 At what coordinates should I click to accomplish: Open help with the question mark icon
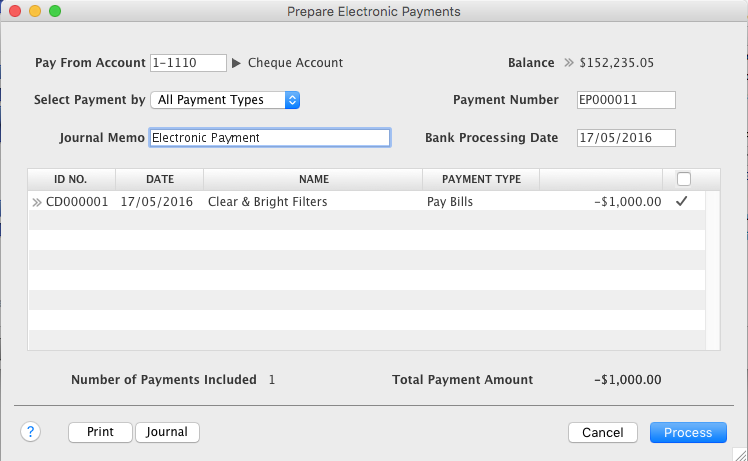(31, 432)
